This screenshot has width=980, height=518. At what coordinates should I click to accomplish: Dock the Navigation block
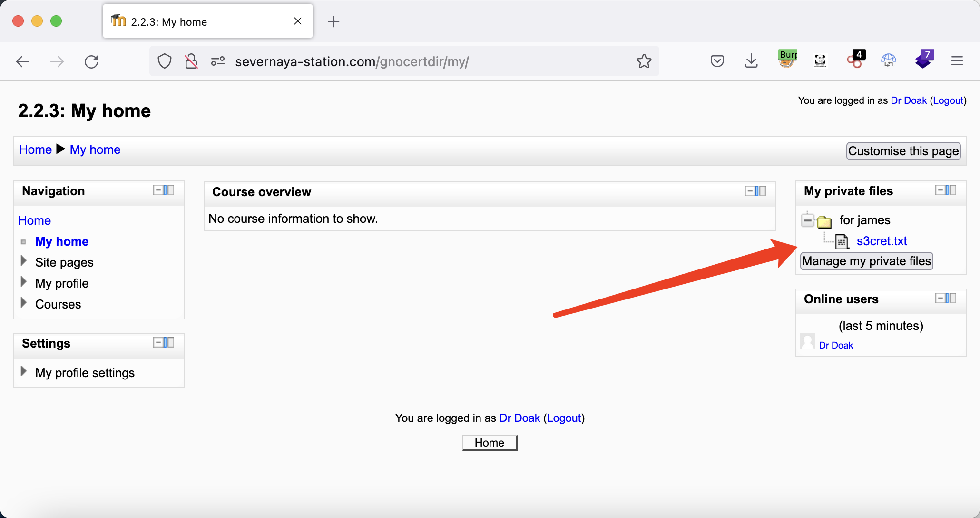point(169,190)
